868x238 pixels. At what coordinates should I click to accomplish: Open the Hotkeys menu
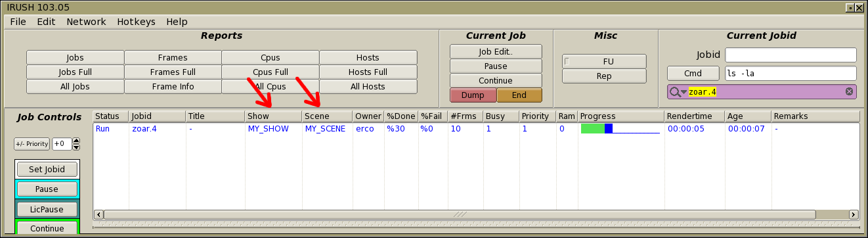(136, 22)
